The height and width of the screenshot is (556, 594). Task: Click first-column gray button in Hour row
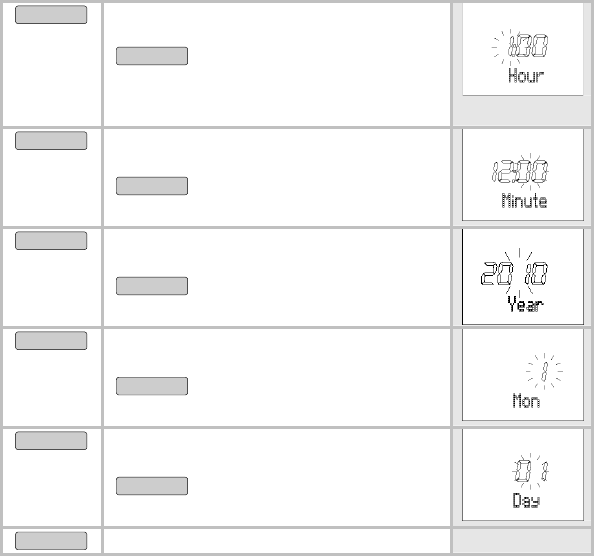pyautogui.click(x=51, y=14)
